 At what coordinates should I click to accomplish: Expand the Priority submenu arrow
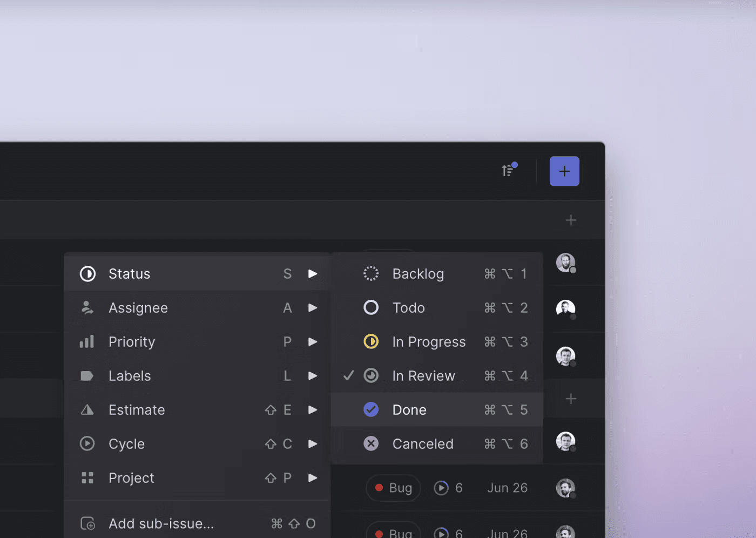(313, 341)
